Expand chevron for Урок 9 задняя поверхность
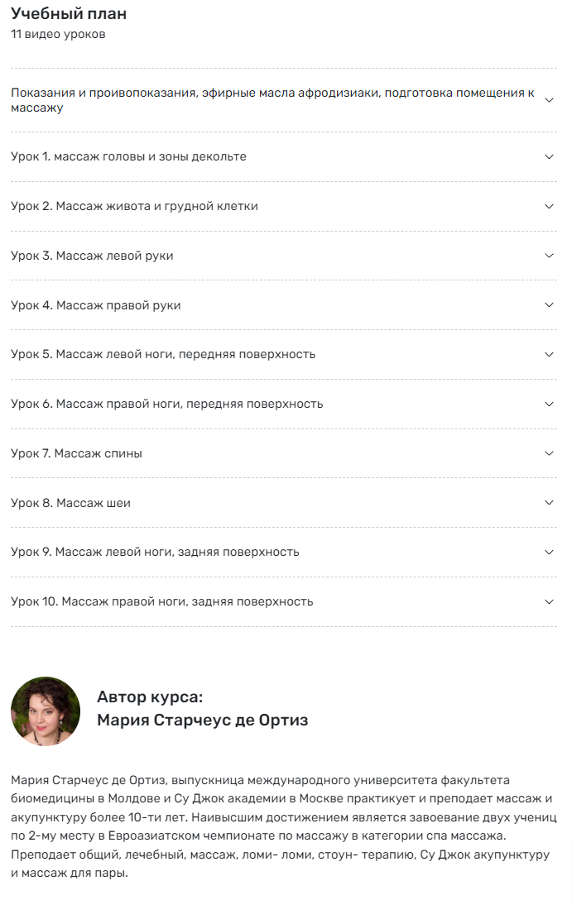Screen dimensions: 572x924 [x=549, y=552]
